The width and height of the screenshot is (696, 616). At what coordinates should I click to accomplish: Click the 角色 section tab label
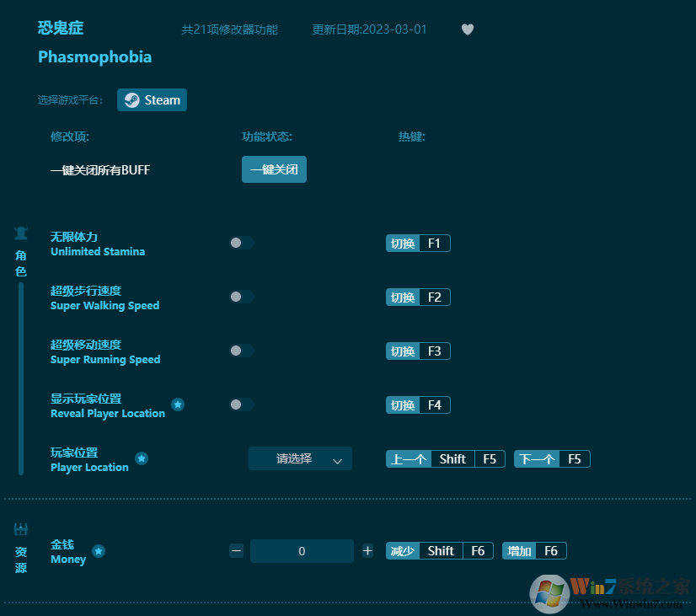pyautogui.click(x=21, y=263)
